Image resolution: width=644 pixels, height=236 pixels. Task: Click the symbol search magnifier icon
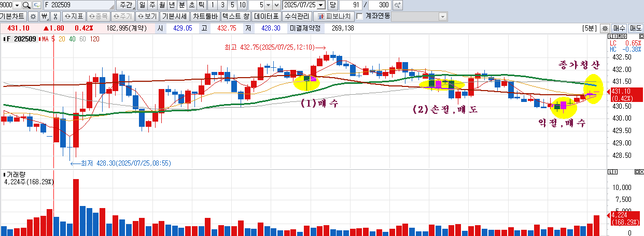26,5
